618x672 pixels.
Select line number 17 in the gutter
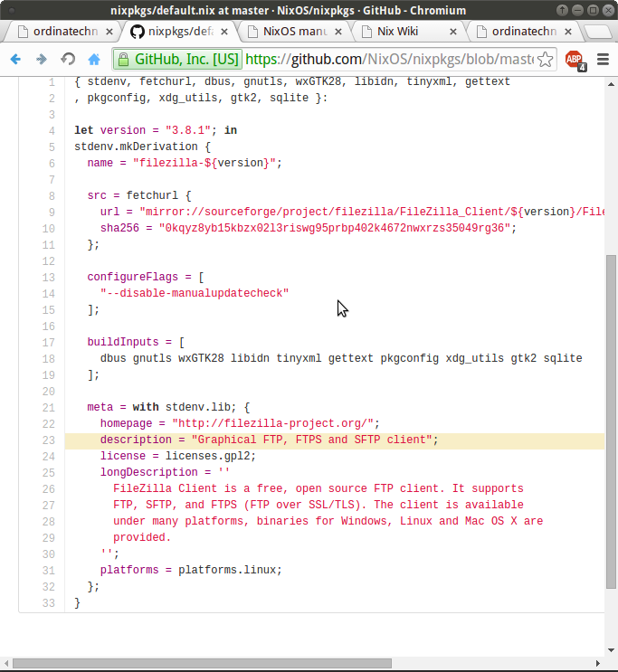point(49,343)
